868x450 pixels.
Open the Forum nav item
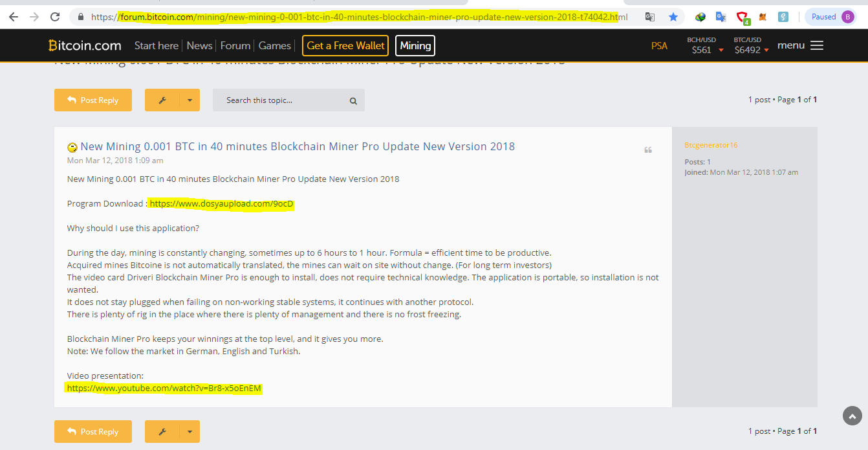pyautogui.click(x=235, y=45)
